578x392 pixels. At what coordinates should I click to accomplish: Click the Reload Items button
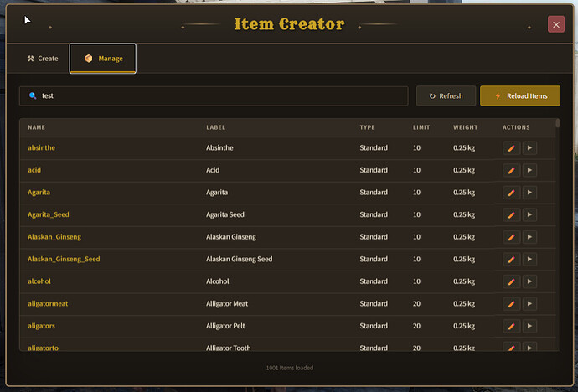tap(520, 95)
